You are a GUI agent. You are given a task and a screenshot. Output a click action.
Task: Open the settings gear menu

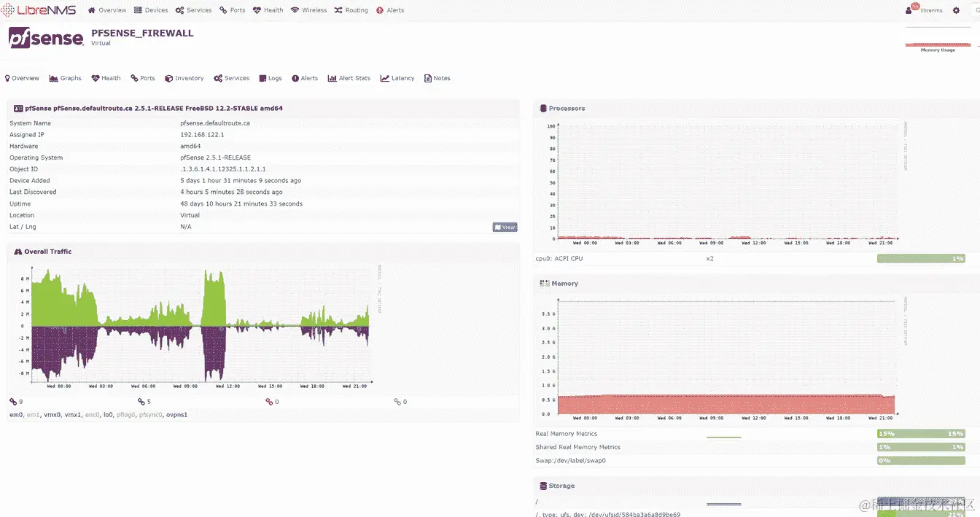coord(956,10)
